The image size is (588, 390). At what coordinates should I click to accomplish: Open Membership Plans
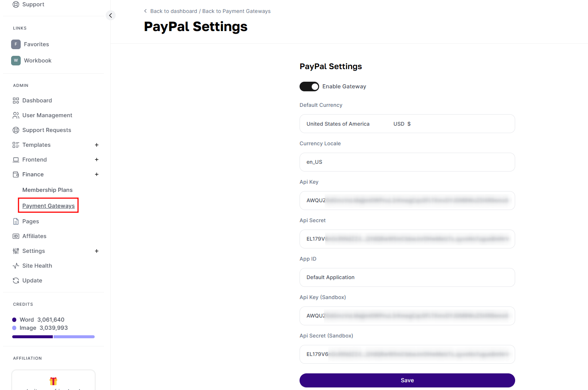point(47,190)
